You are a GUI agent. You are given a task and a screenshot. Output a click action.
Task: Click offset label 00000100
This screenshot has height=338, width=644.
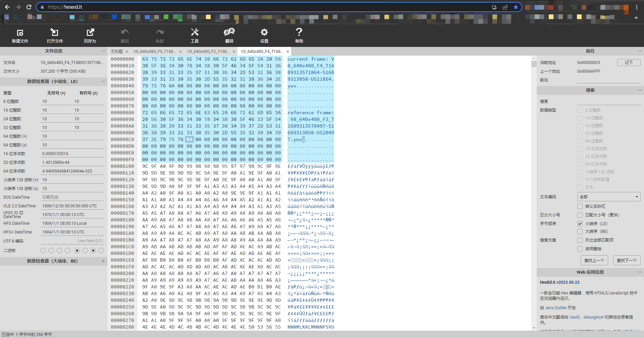(122, 166)
